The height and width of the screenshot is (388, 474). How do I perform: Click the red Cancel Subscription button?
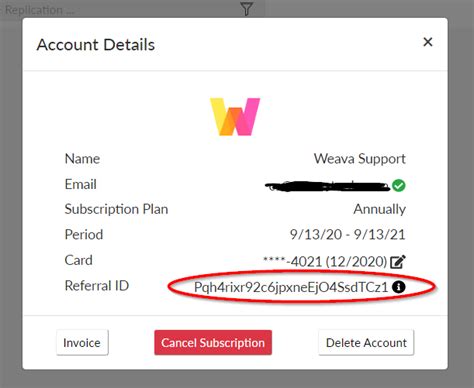[213, 343]
